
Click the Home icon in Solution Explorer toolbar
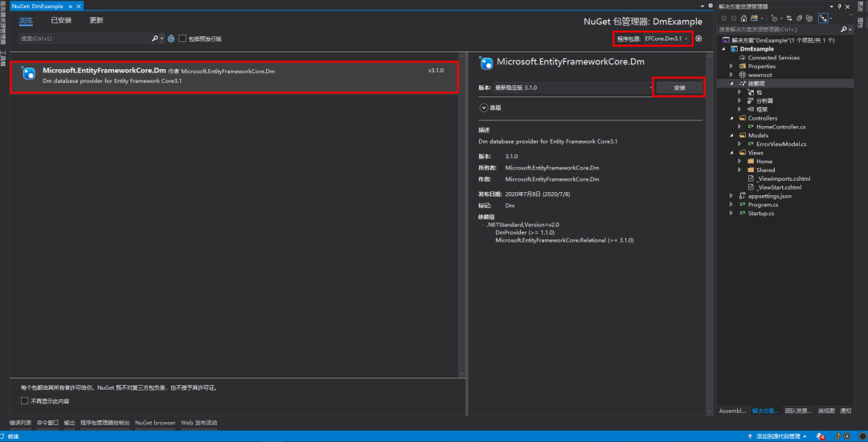point(744,18)
